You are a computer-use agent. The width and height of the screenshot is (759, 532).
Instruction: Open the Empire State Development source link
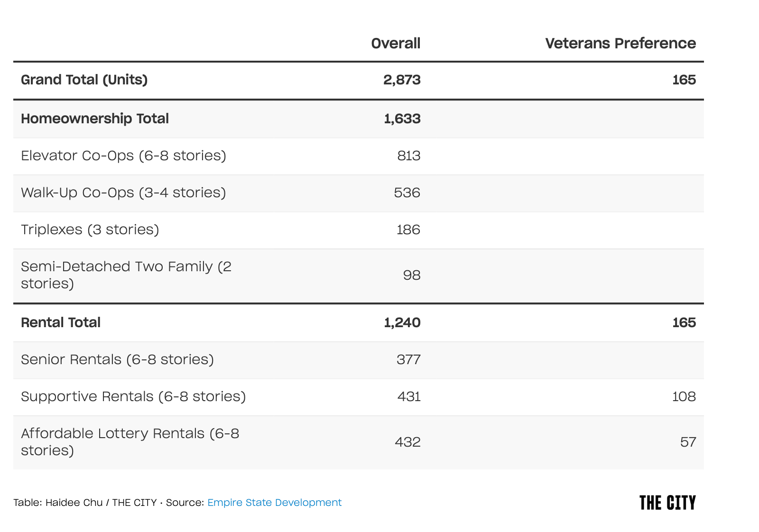coord(274,503)
